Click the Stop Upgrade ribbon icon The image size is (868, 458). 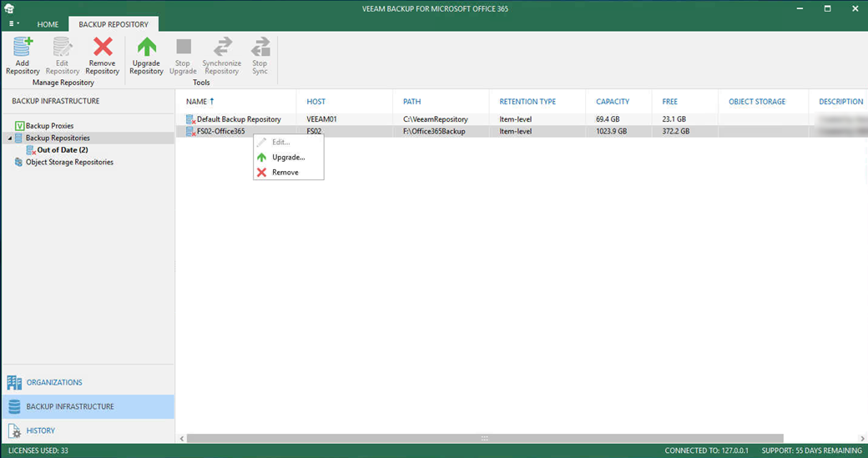[x=184, y=47]
